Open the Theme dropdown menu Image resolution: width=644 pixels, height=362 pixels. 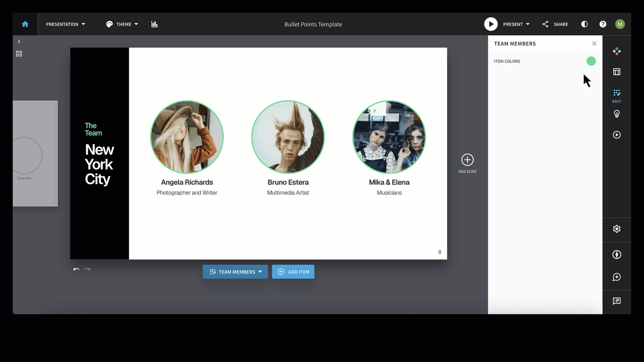122,24
